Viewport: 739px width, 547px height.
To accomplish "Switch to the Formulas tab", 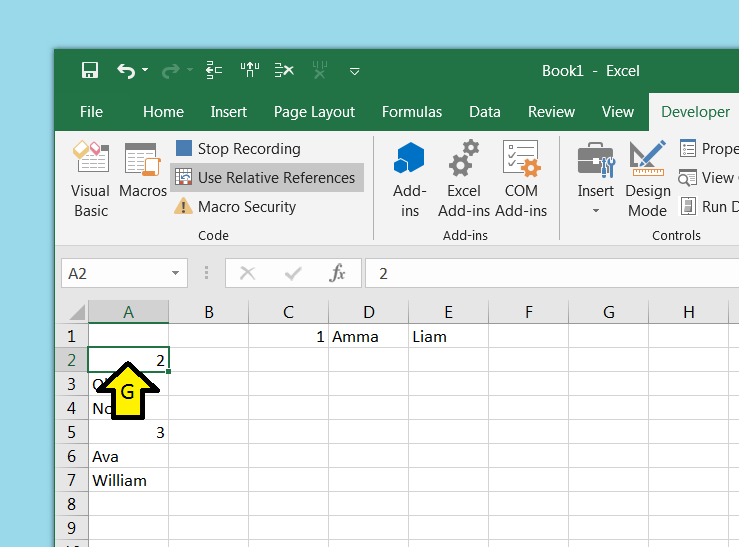I will click(412, 112).
